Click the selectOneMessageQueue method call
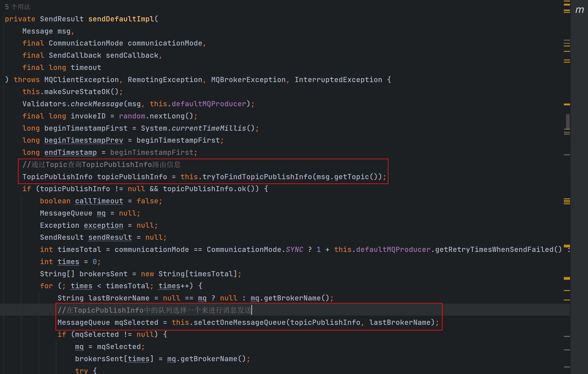This screenshot has width=588, height=374. click(239, 322)
